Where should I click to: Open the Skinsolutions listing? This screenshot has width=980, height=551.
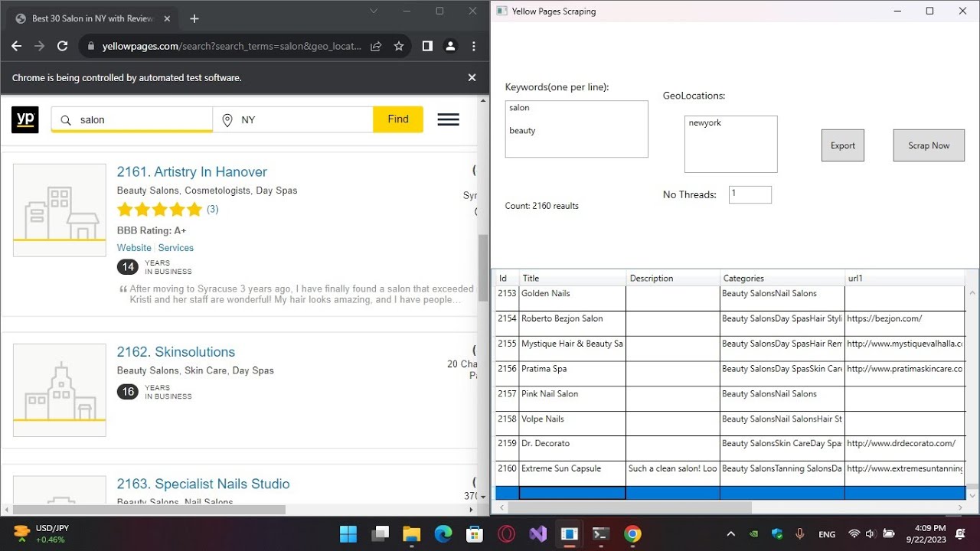[175, 352]
